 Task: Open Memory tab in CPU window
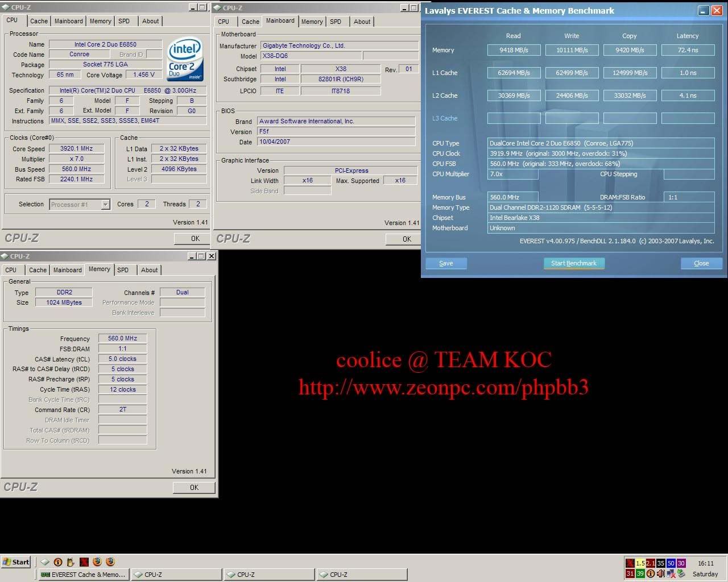tap(100, 21)
